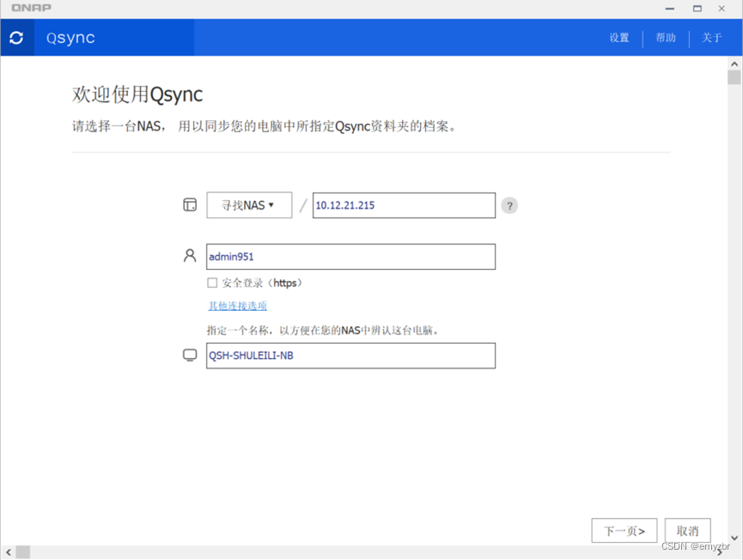Image resolution: width=743 pixels, height=560 pixels.
Task: Click the horizontal scrollbar thumb
Action: [23, 552]
